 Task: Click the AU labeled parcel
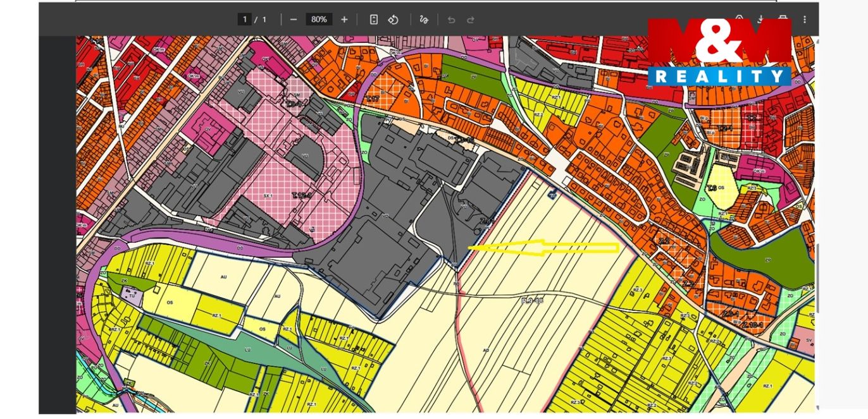pos(223,277)
